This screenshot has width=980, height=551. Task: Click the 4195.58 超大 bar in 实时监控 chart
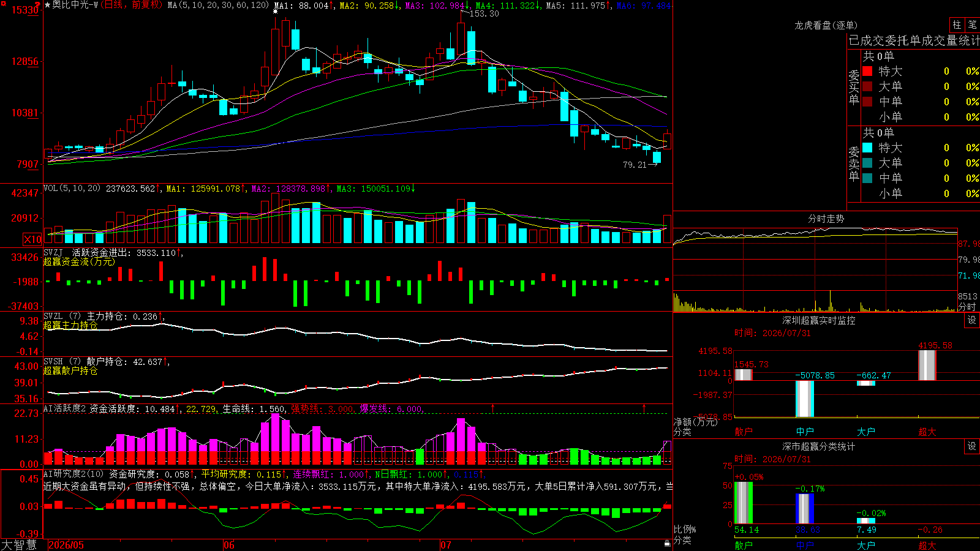tap(927, 365)
